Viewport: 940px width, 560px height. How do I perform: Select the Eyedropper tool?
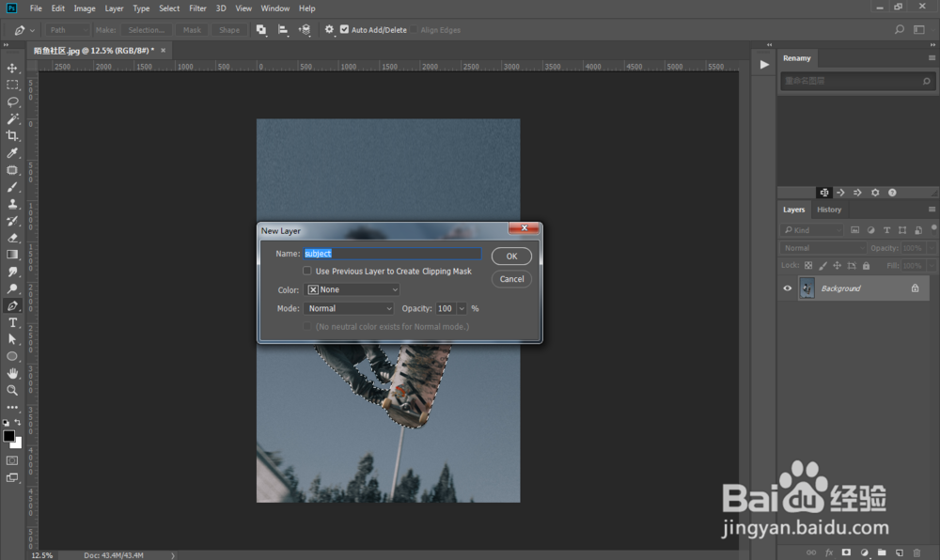(x=12, y=153)
